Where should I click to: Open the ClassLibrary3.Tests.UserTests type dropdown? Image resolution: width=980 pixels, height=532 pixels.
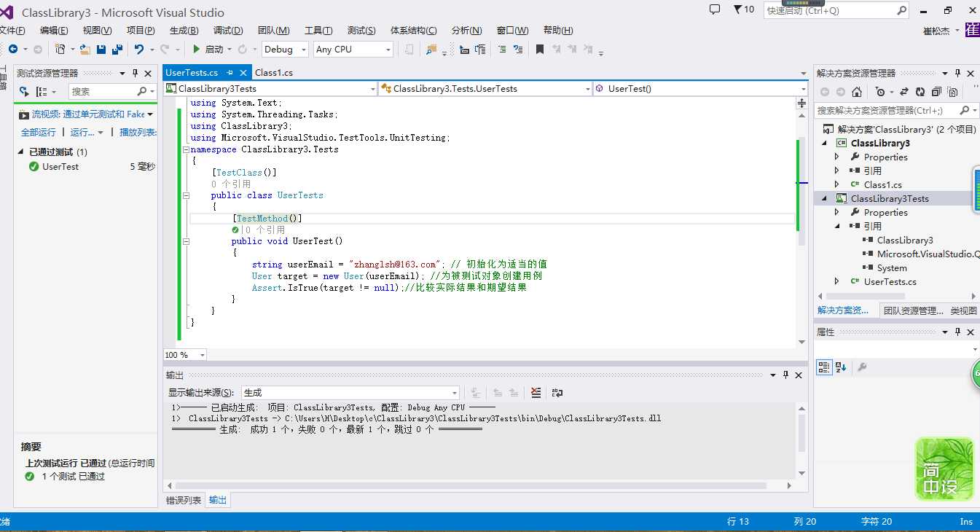tap(485, 88)
